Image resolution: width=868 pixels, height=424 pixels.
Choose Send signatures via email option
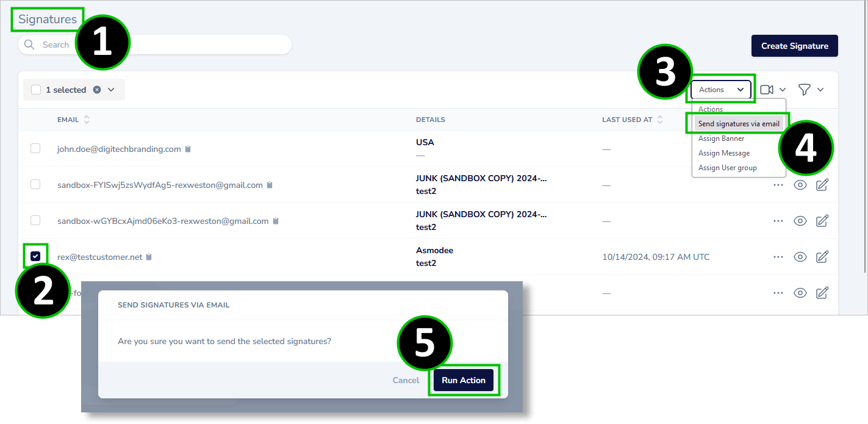pyautogui.click(x=738, y=123)
